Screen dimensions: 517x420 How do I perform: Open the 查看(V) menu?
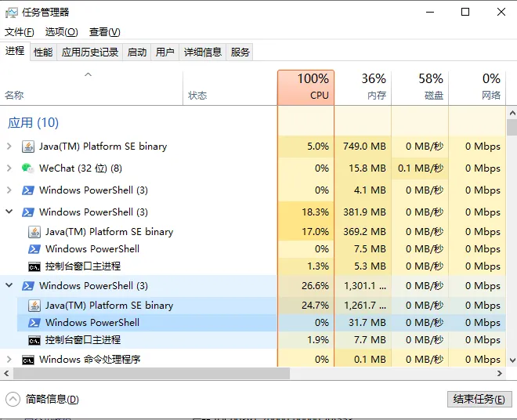point(104,32)
